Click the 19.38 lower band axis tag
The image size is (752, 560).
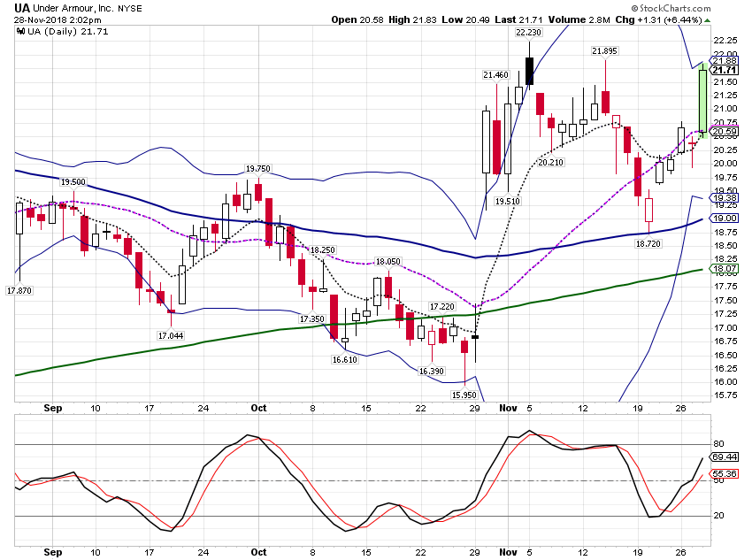(725, 198)
